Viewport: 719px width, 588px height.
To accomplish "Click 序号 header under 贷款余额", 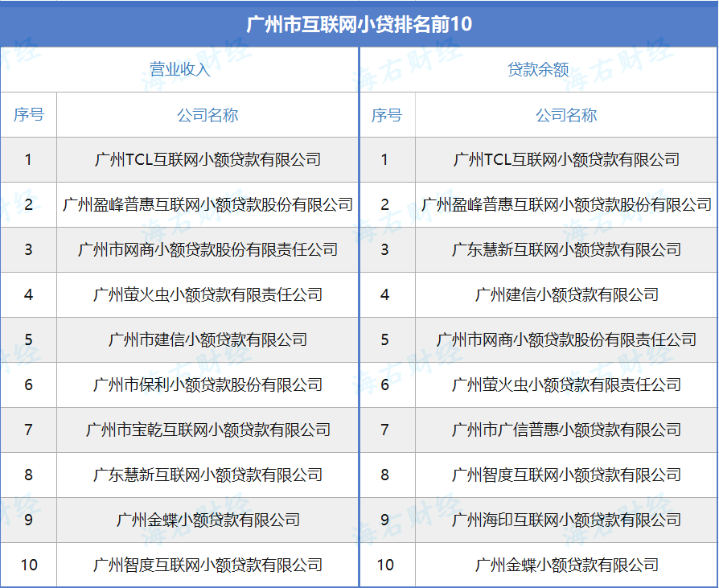I will [386, 115].
